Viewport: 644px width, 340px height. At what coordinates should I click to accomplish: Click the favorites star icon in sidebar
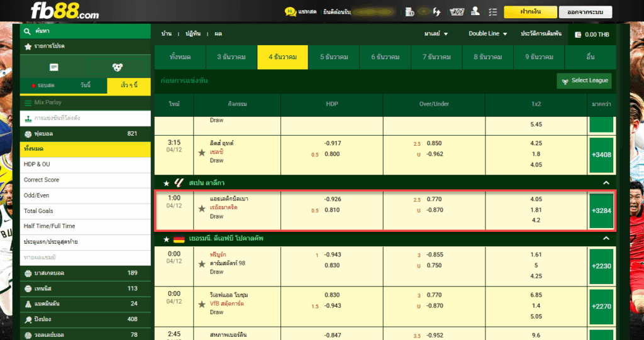click(x=28, y=47)
